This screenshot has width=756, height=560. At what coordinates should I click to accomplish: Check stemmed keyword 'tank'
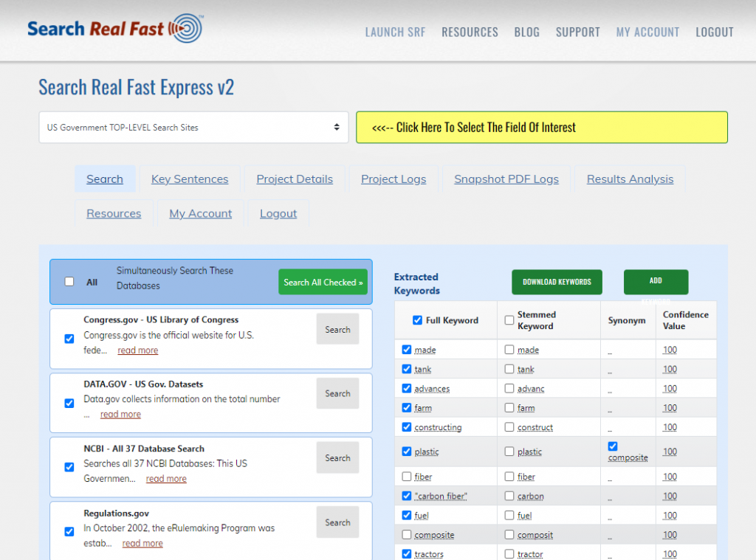tap(509, 369)
